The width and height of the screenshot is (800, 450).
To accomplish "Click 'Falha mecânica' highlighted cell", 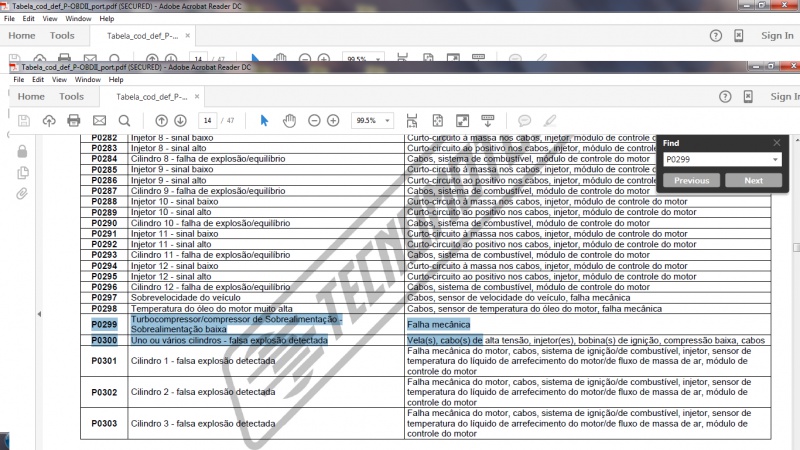I will pyautogui.click(x=438, y=324).
